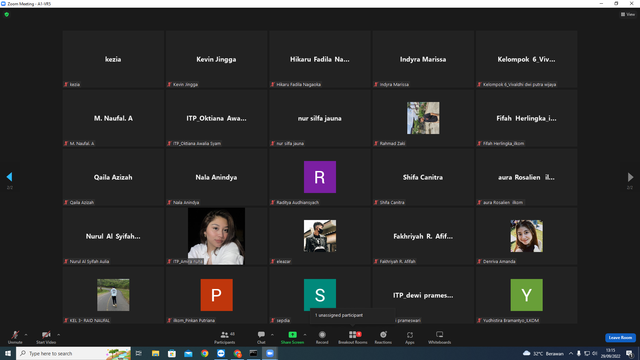Open Google Chrome from the taskbar

(x=204, y=353)
